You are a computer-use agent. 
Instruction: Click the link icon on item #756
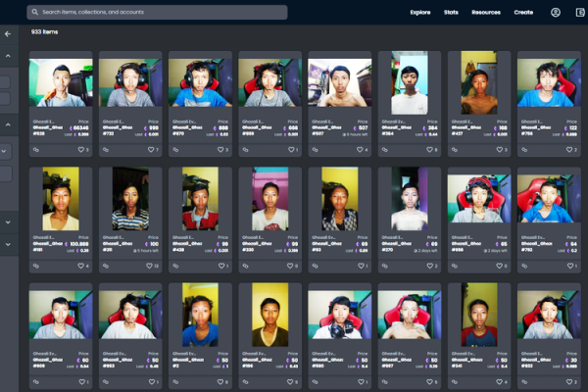tap(524, 150)
